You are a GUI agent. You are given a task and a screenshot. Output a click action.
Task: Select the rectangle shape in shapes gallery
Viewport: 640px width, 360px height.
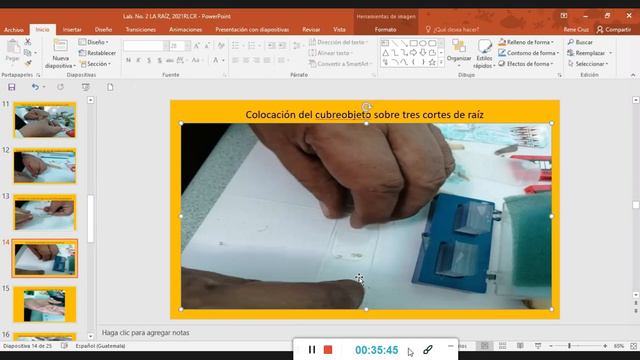pos(413,43)
